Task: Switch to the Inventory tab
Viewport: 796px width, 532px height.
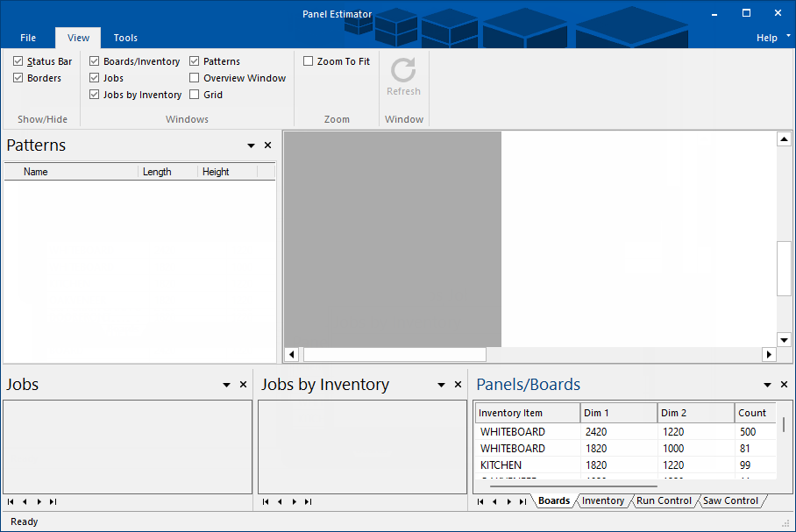Action: 603,500
